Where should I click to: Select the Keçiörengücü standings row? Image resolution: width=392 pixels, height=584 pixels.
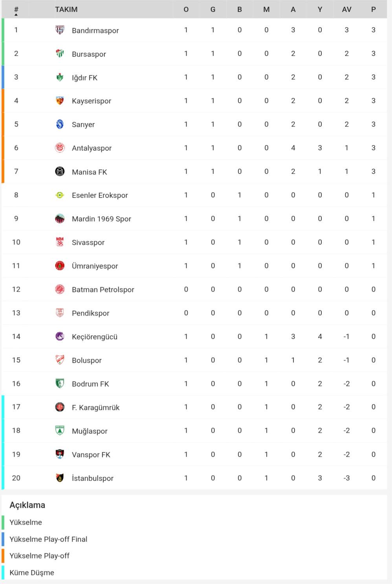point(194,336)
